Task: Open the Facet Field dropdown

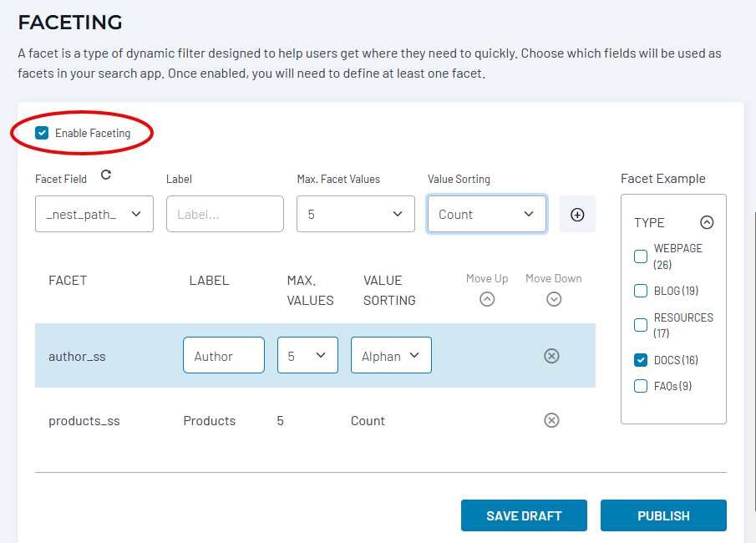Action: (x=94, y=215)
